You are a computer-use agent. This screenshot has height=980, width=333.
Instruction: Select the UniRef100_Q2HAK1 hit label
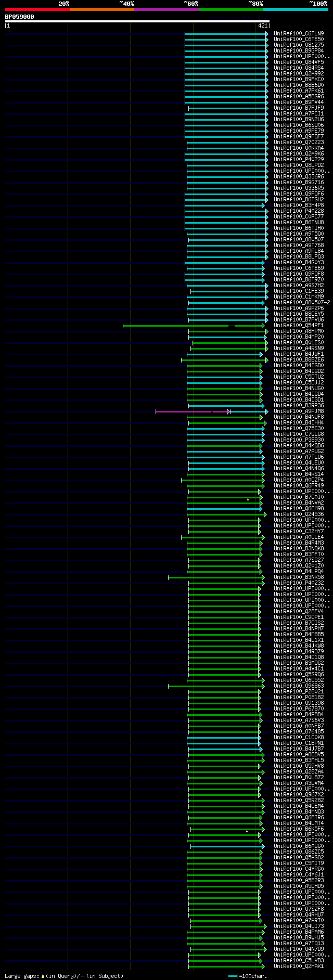pos(299,966)
